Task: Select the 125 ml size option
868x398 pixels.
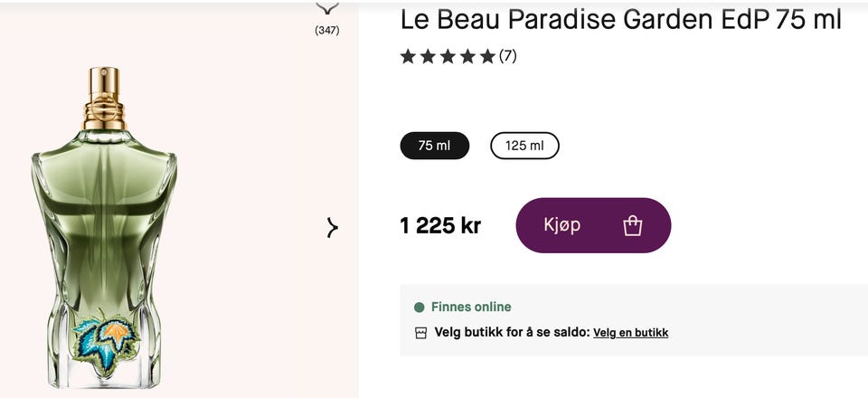Action: click(x=524, y=146)
